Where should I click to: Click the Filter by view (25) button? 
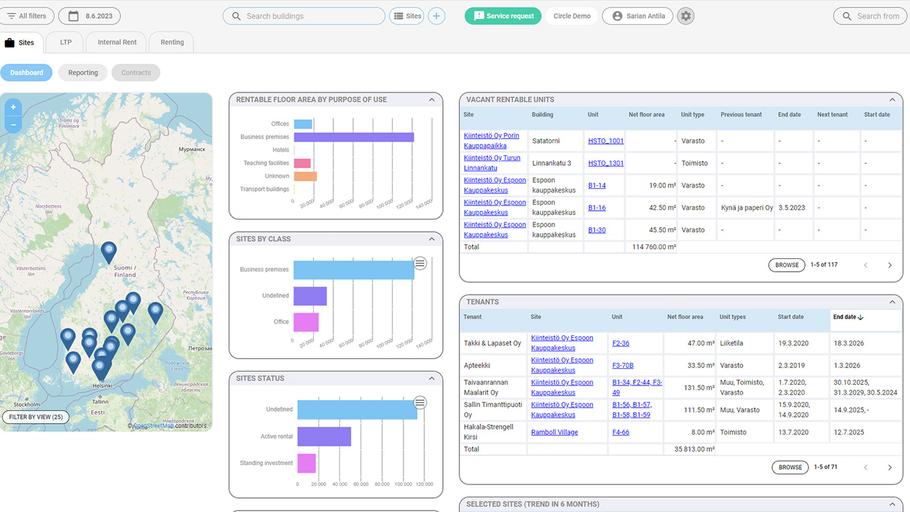[x=35, y=417]
